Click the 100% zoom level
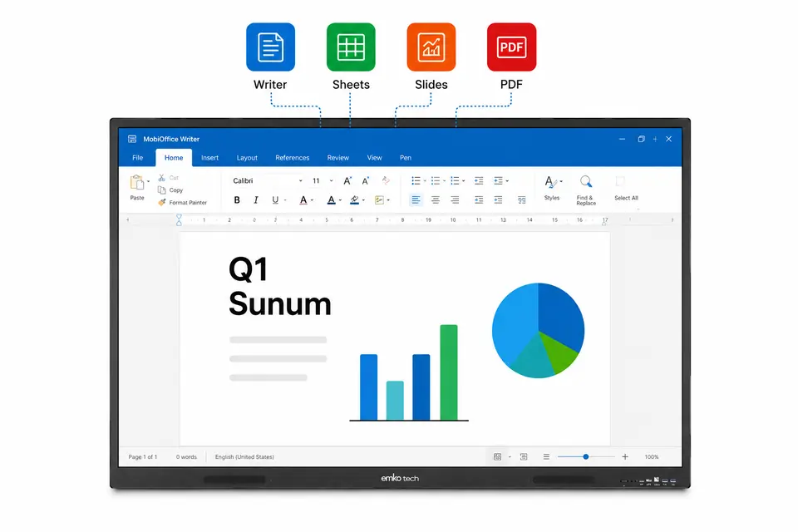The height and width of the screenshot is (532, 798). (x=652, y=457)
